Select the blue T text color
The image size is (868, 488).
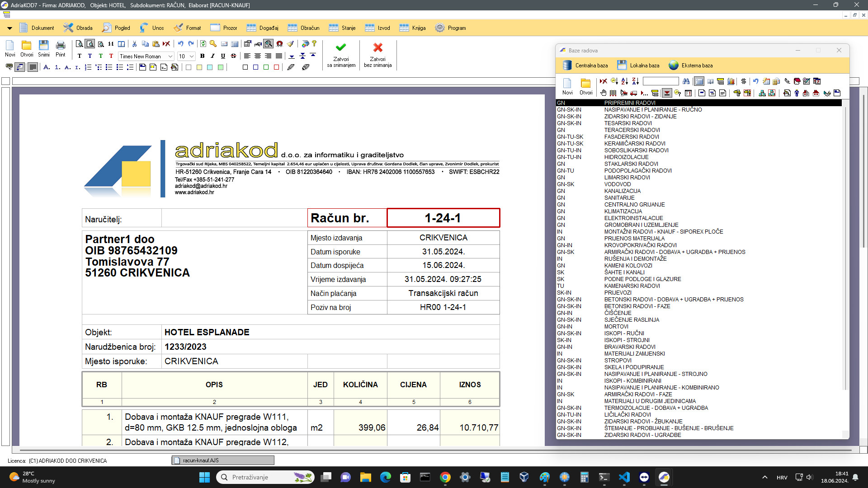[90, 56]
